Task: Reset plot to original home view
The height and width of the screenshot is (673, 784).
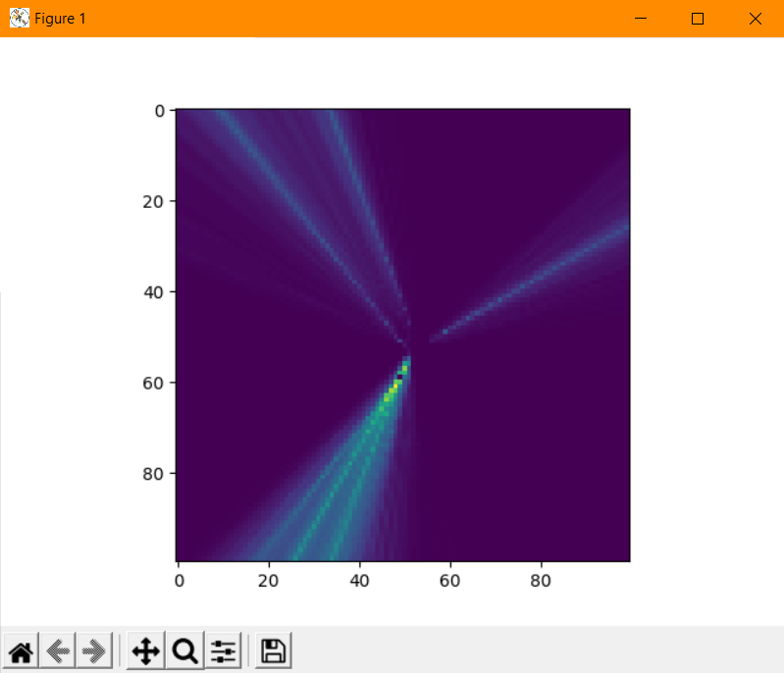Action: pyautogui.click(x=21, y=650)
